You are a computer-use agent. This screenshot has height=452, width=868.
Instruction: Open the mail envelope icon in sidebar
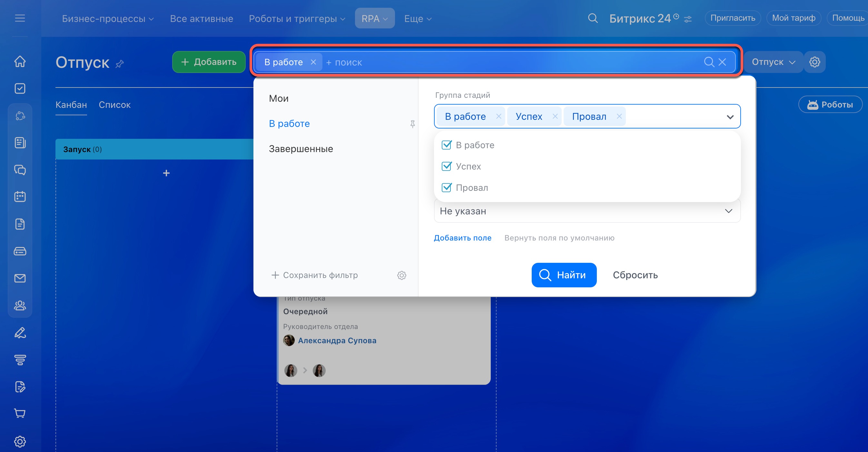(20, 278)
